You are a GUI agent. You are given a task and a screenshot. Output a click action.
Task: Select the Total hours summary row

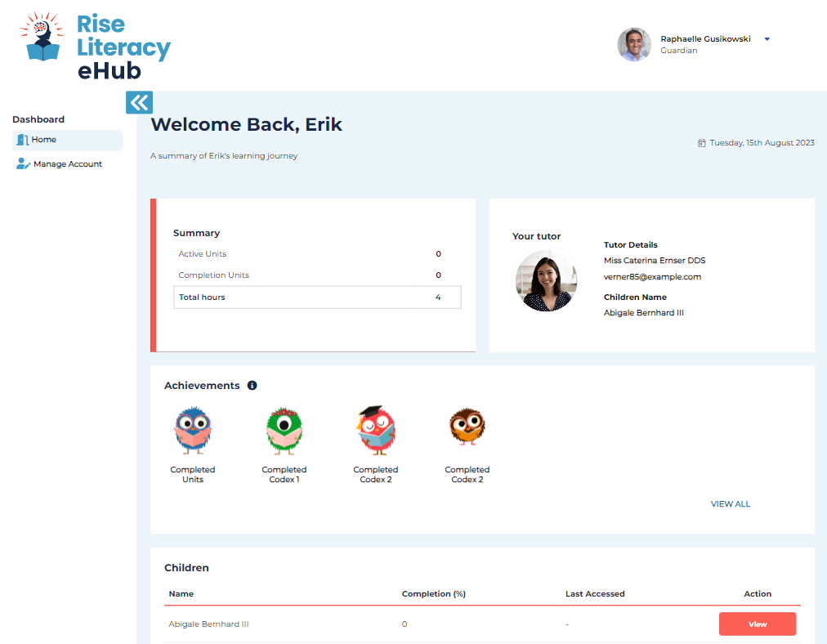[x=317, y=297]
